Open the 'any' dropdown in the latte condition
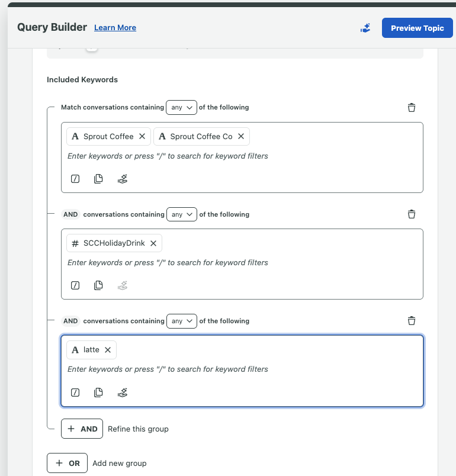 pyautogui.click(x=182, y=320)
